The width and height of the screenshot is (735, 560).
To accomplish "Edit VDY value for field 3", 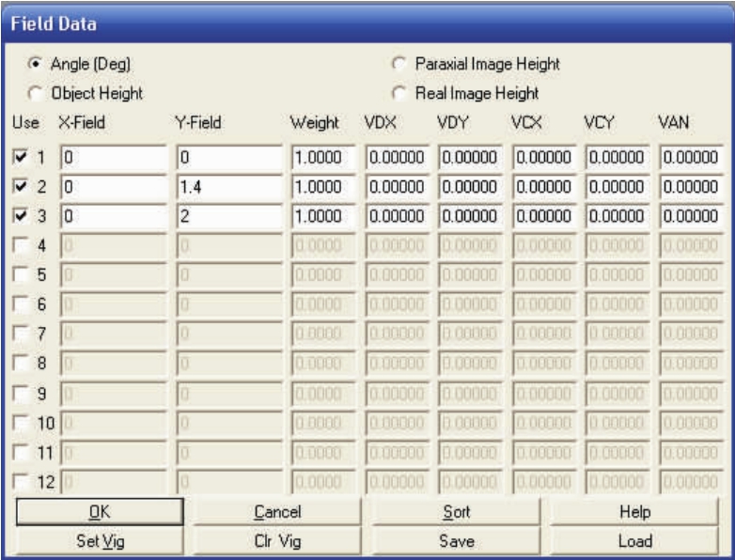I will (x=470, y=215).
